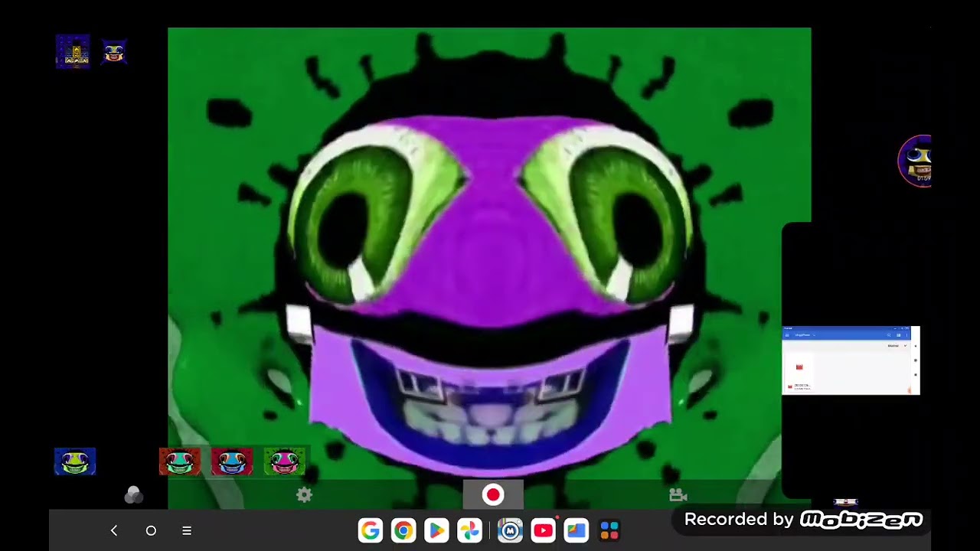Tap the floating Mobizen recording bubble
Image resolution: width=980 pixels, height=551 pixels.
(x=916, y=161)
